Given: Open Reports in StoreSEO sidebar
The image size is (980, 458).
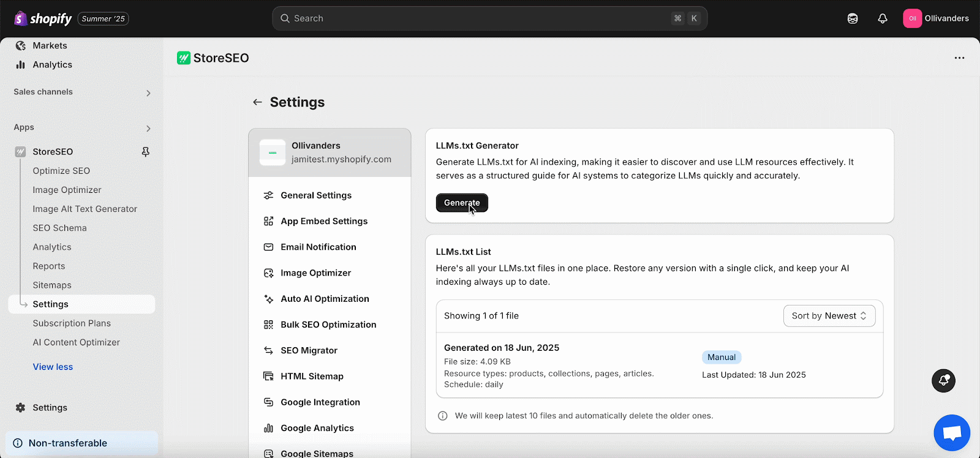Looking at the screenshot, I should click(x=49, y=266).
